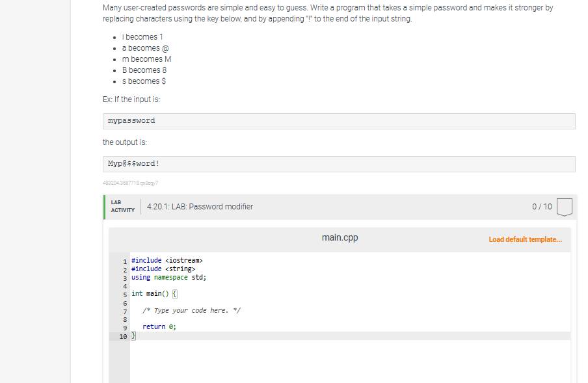Image resolution: width=588 pixels, height=383 pixels.
Task: Place cursor on '#include <string>' code line
Action: [163, 269]
